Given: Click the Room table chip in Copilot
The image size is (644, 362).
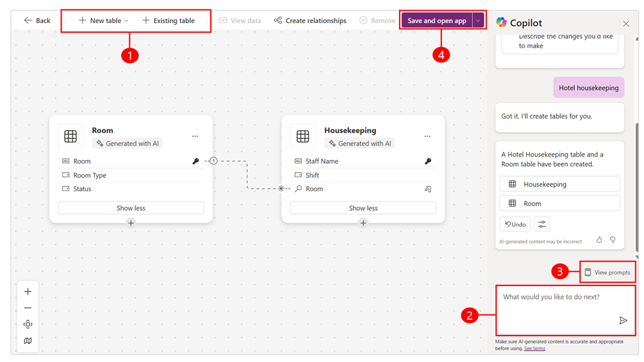Looking at the screenshot, I should [560, 203].
